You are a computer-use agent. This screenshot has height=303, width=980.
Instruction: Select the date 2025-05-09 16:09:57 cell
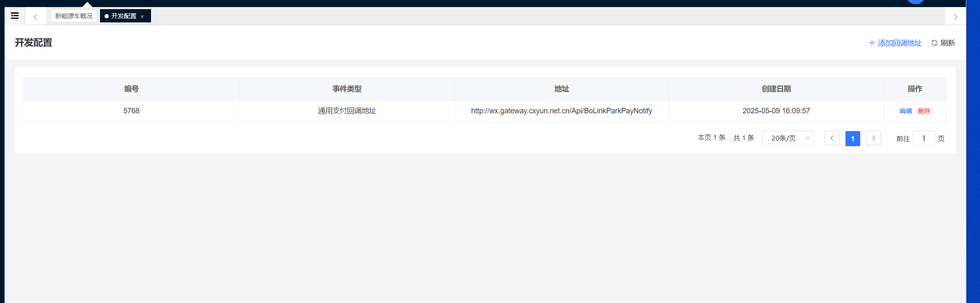[x=776, y=111]
